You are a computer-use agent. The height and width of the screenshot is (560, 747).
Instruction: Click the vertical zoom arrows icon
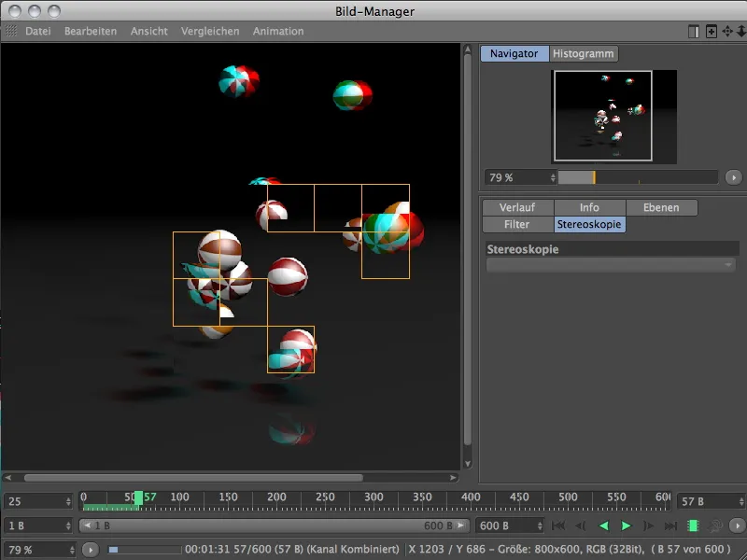point(741,32)
